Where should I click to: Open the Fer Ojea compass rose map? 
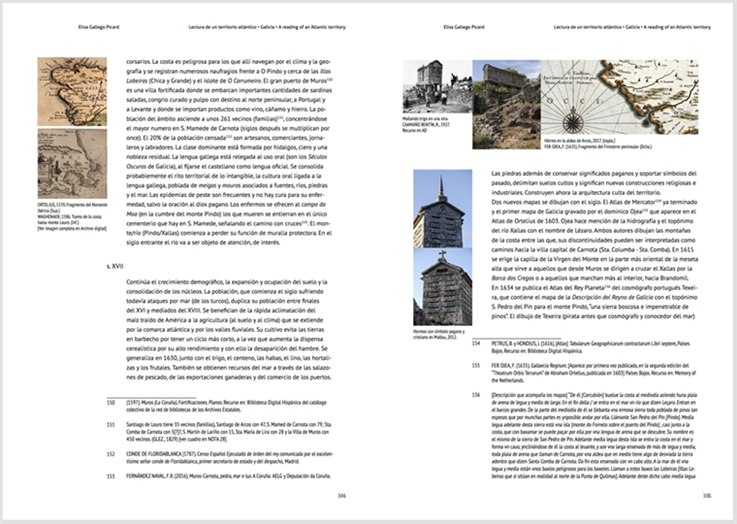pyautogui.click(x=619, y=97)
